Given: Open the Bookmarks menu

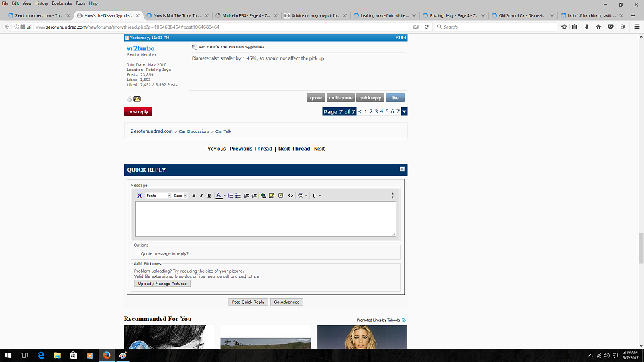Looking at the screenshot, I should click(x=61, y=3).
